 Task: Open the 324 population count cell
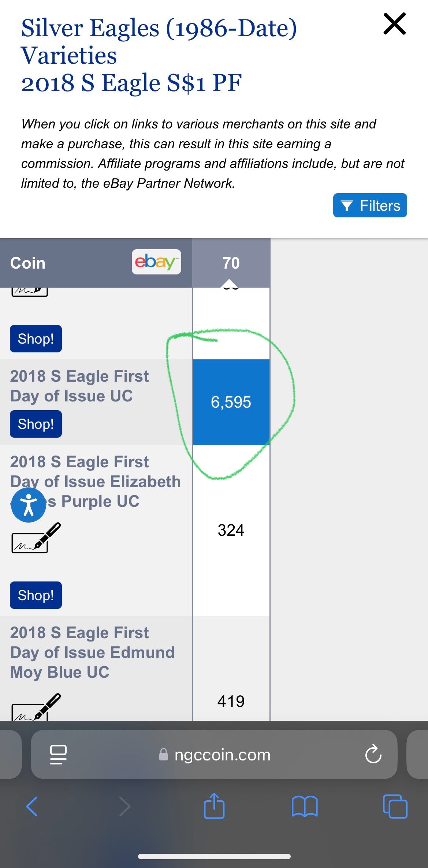click(231, 530)
